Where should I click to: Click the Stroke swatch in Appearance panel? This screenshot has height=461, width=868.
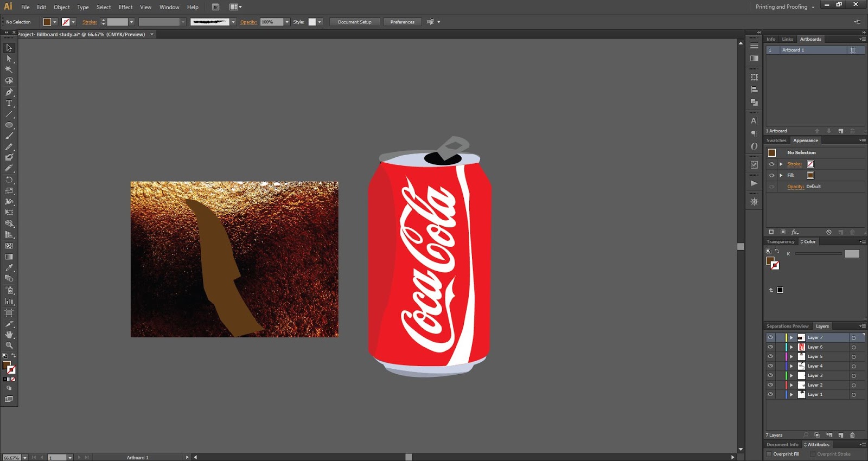810,164
